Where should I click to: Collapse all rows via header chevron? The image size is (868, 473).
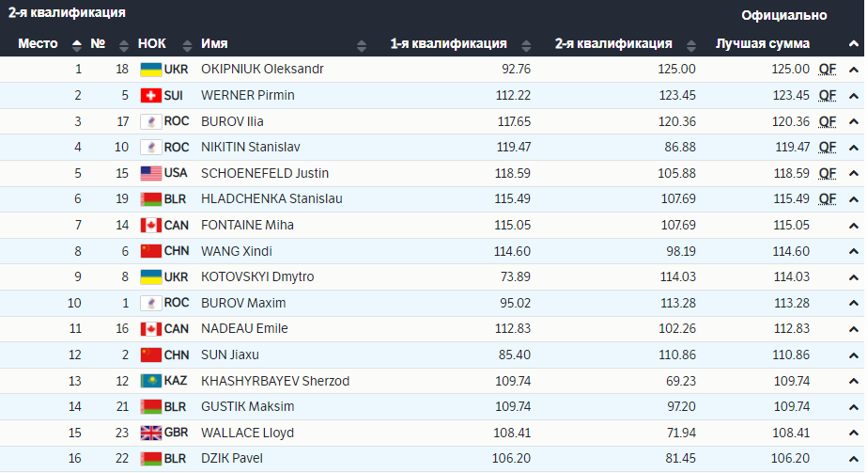[853, 44]
